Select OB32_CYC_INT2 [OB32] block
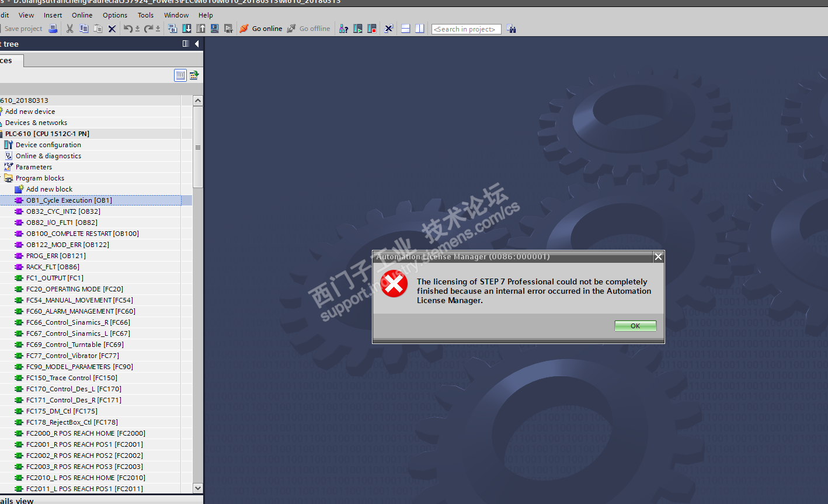Image resolution: width=828 pixels, height=504 pixels. click(63, 211)
